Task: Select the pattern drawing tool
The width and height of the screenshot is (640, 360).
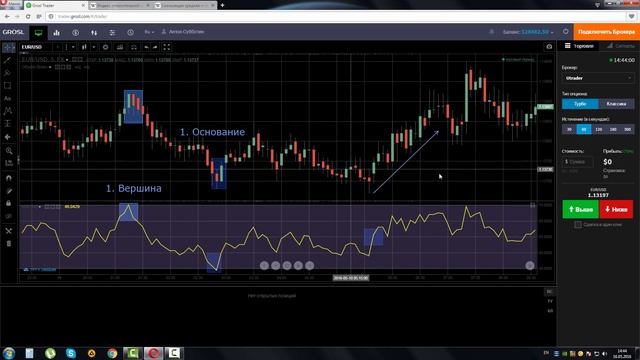Action: [x=7, y=111]
